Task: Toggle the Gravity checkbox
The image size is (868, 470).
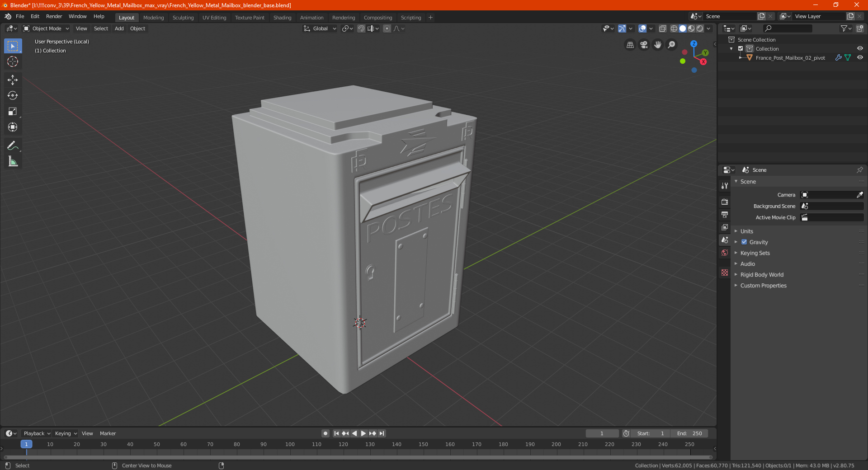Action: pyautogui.click(x=744, y=242)
